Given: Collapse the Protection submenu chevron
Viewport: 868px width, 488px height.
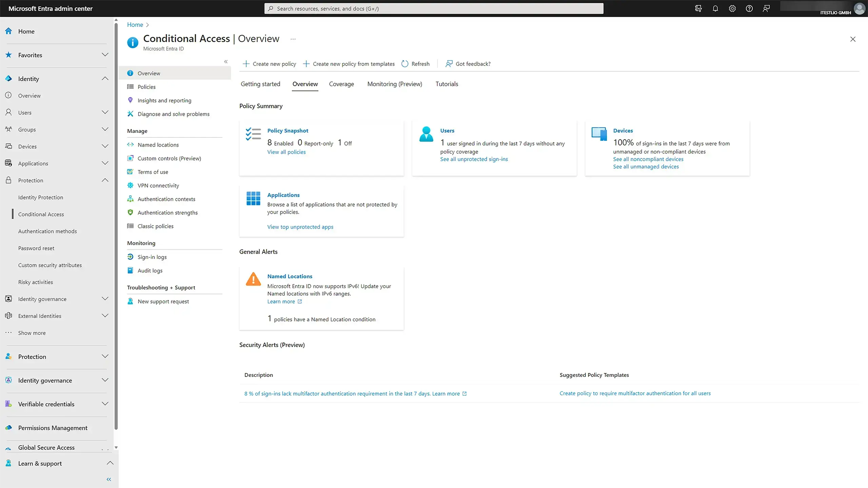Looking at the screenshot, I should click(105, 180).
